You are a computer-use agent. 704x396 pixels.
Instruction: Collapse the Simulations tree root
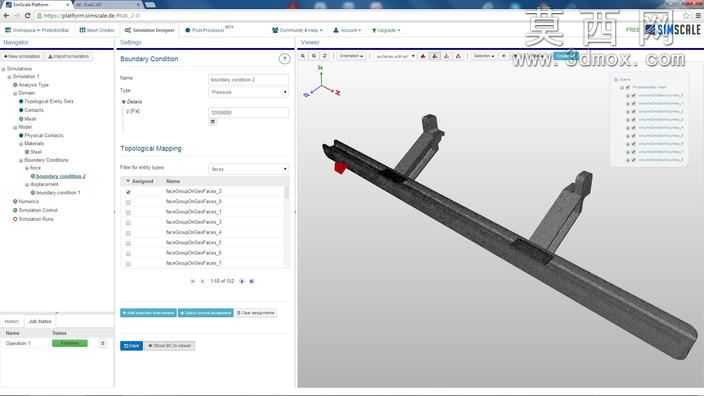click(x=4, y=69)
